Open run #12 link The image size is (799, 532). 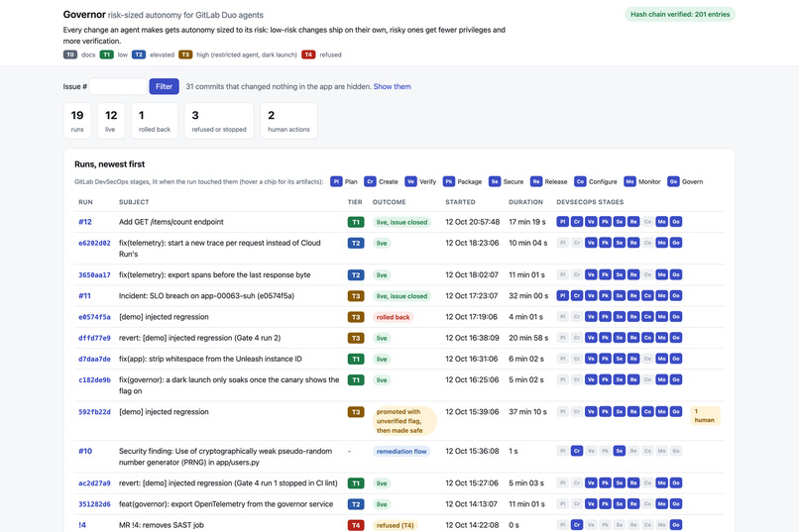(x=85, y=222)
